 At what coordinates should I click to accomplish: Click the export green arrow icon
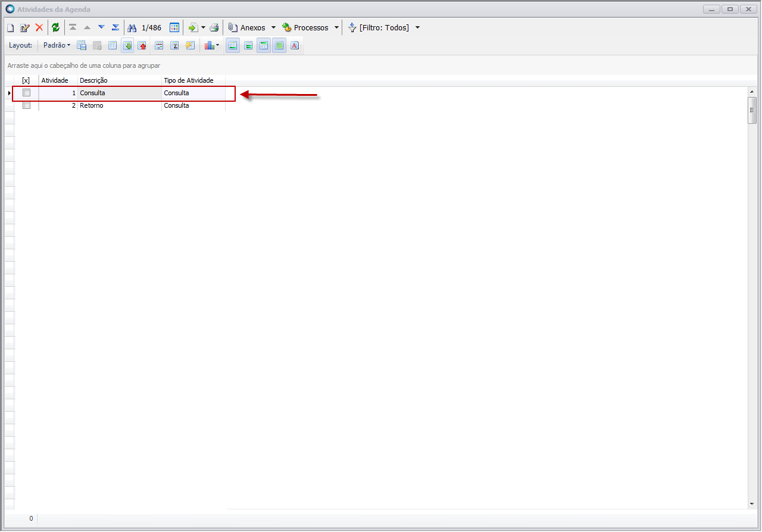(193, 27)
